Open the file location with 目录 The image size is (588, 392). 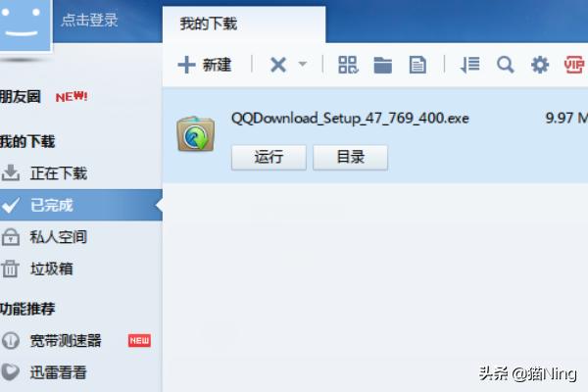[x=350, y=157]
